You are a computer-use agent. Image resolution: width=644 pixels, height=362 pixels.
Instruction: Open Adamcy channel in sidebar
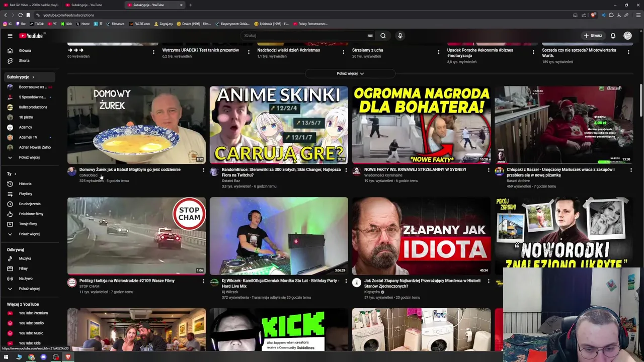tap(30, 127)
